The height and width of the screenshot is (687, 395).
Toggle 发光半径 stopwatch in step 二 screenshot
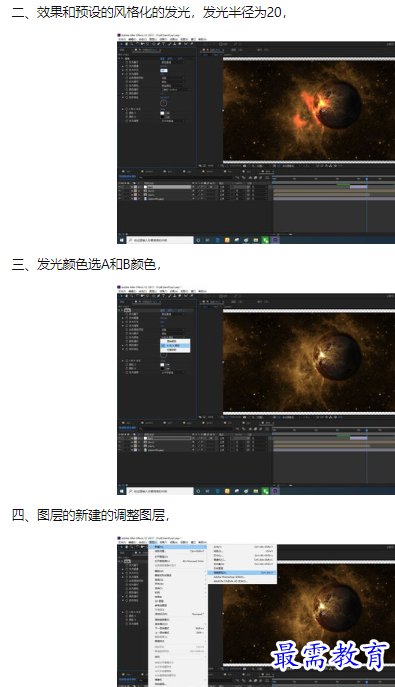(127, 70)
